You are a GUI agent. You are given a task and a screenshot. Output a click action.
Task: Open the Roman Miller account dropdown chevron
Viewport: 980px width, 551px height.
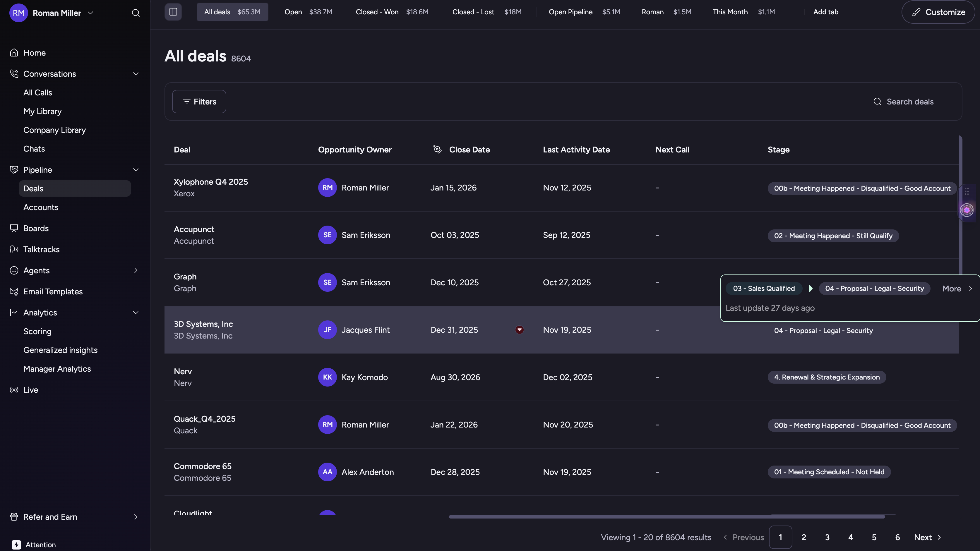pyautogui.click(x=90, y=13)
